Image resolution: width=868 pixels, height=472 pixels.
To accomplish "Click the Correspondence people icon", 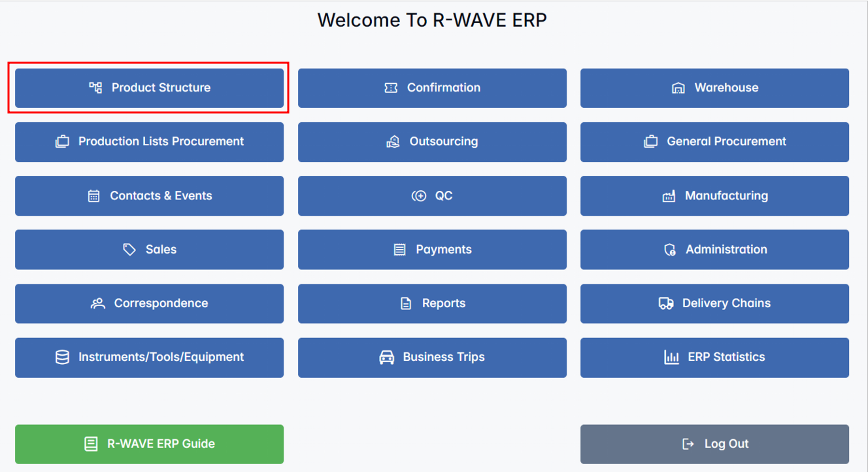I will pos(98,303).
